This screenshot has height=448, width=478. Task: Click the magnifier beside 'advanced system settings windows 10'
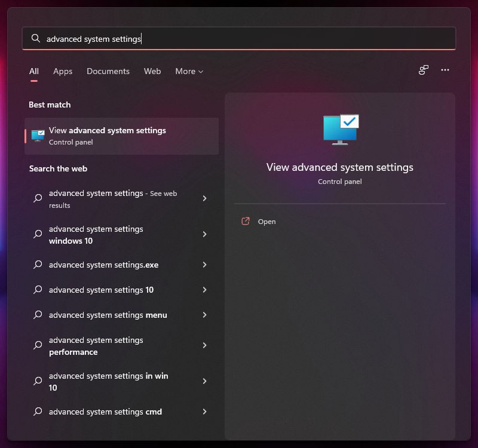37,235
